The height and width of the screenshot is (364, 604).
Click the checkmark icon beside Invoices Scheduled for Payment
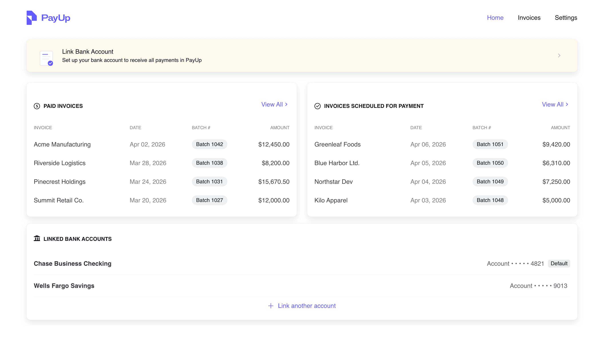[x=318, y=106]
